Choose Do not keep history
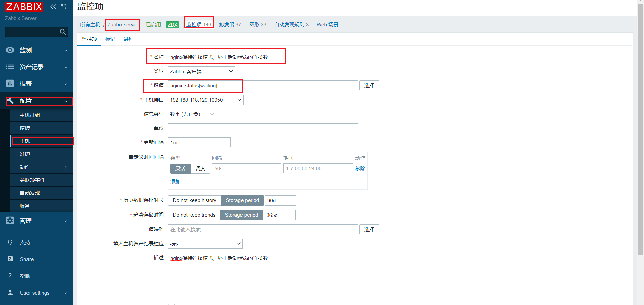The width and height of the screenshot is (644, 305). coord(195,200)
